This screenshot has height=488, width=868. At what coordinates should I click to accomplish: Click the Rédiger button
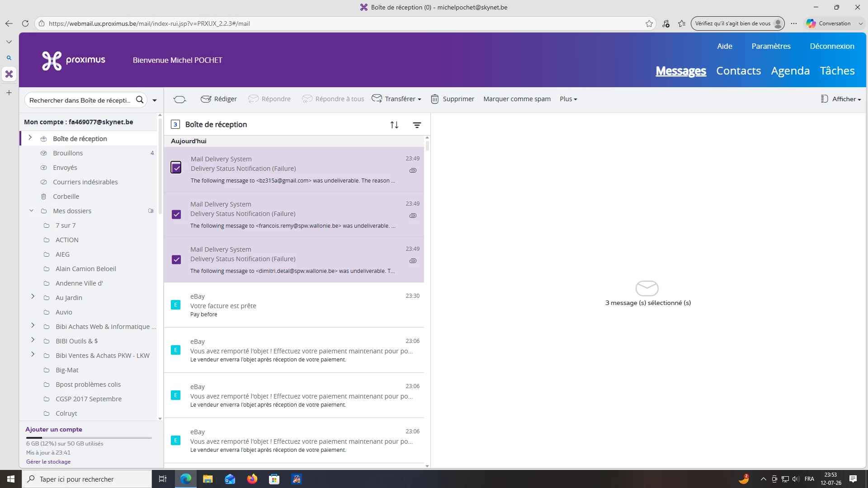219,99
